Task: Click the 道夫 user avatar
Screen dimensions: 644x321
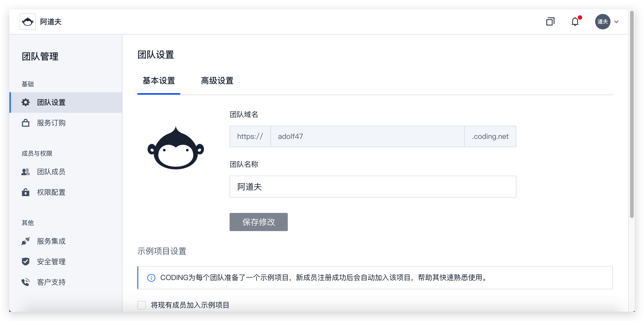Action: point(602,22)
